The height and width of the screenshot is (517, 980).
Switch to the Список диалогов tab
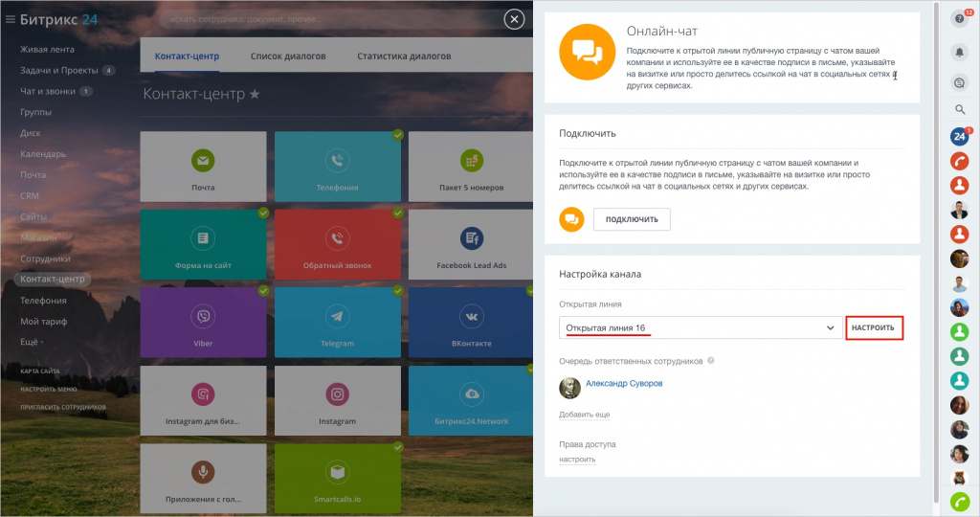tap(288, 56)
